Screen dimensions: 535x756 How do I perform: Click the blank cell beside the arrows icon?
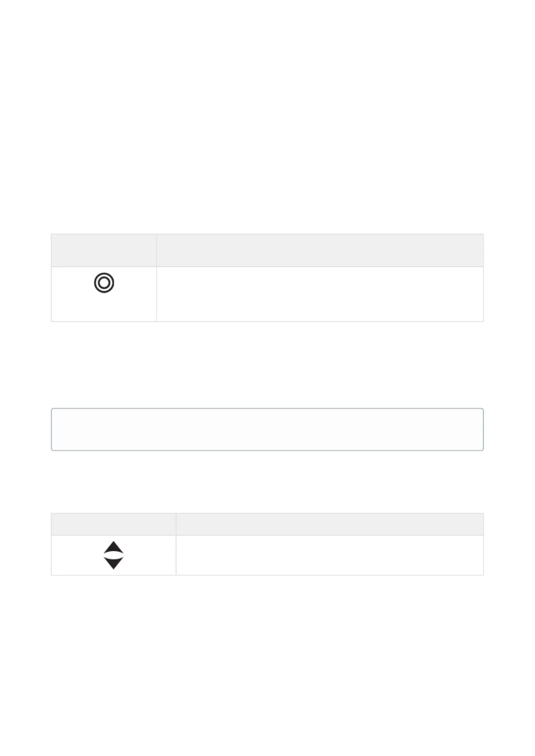tap(330, 555)
